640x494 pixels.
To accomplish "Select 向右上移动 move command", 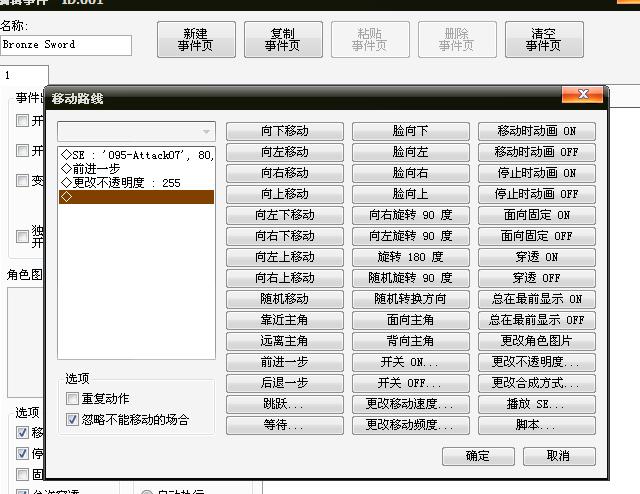I will (x=284, y=278).
